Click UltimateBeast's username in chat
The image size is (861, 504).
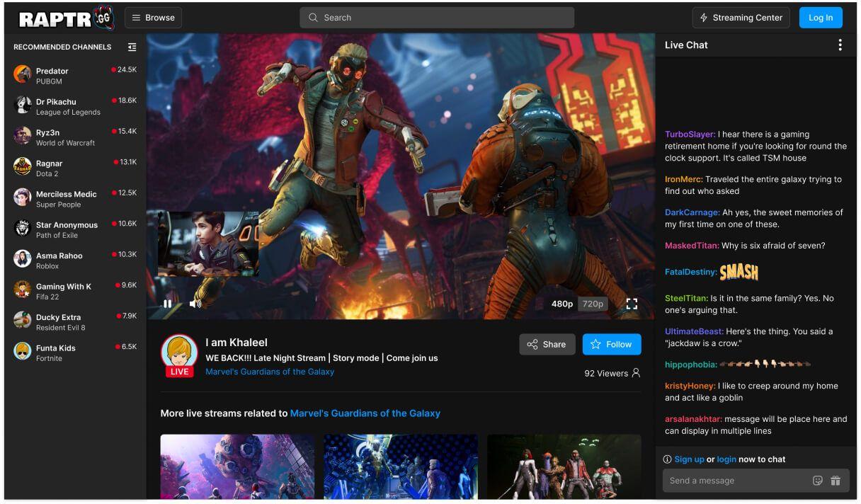tap(694, 332)
